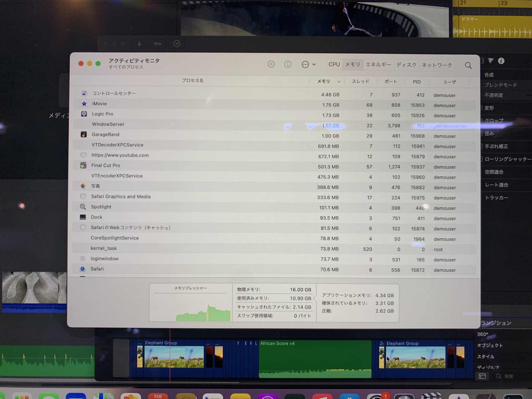
Task: Click the Logic Pro process row
Action: [102, 114]
